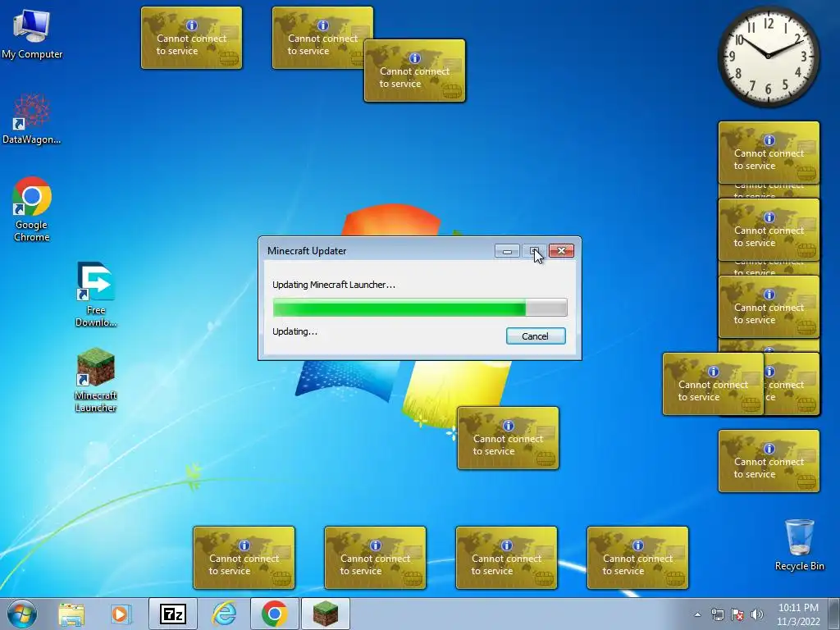Click the green update progress bar

(x=420, y=308)
